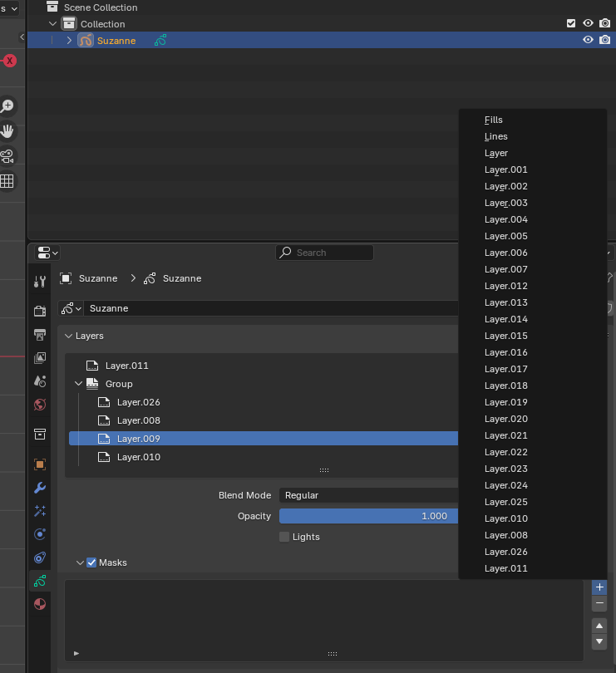Disable Suzanne object in renders

tap(605, 40)
